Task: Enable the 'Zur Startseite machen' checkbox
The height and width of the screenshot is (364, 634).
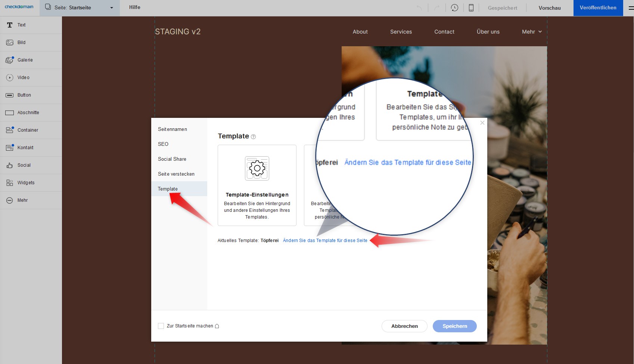Action: coord(161,326)
